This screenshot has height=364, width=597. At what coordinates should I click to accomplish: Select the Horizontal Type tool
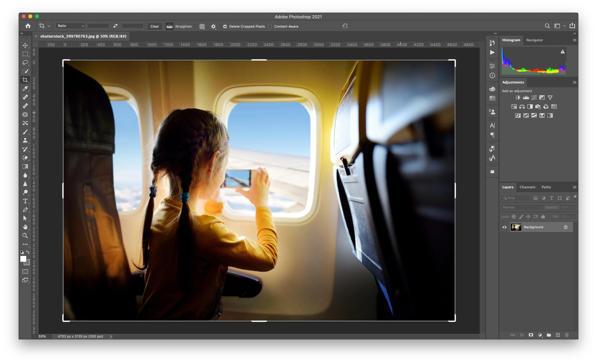(x=25, y=201)
